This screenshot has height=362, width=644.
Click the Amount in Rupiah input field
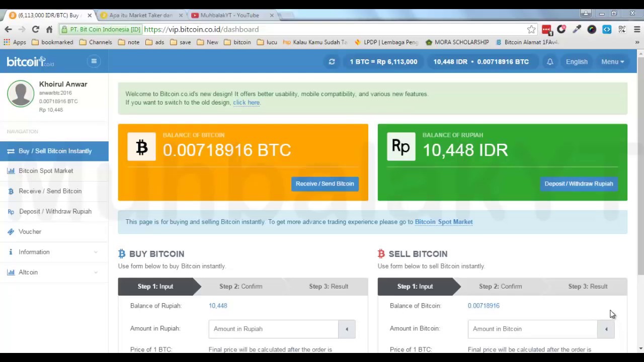(274, 329)
